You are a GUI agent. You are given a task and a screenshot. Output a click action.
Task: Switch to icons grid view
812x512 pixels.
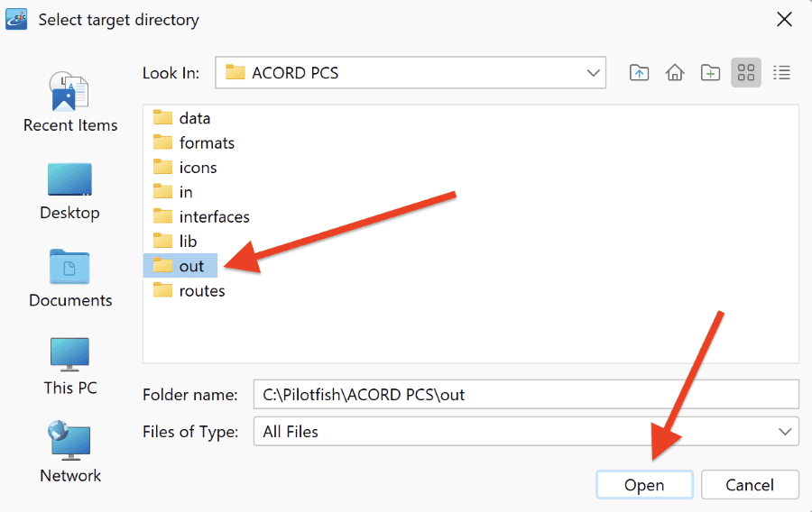point(746,73)
